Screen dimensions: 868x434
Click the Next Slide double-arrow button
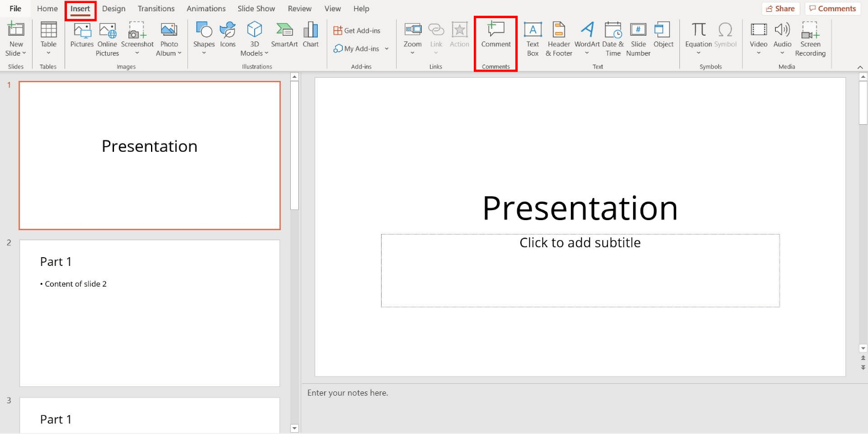coord(863,368)
